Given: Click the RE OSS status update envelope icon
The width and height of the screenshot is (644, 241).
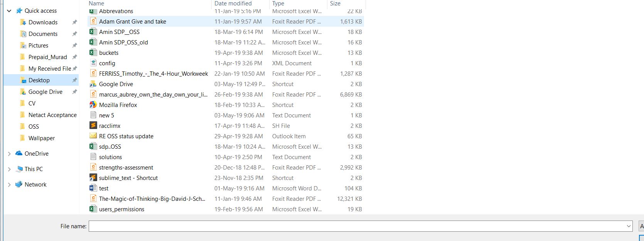Looking at the screenshot, I should [93, 136].
